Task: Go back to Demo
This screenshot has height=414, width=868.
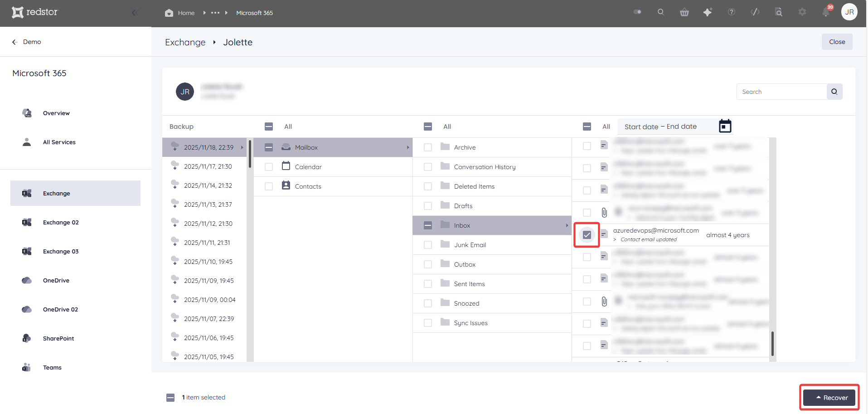Action: pos(26,42)
